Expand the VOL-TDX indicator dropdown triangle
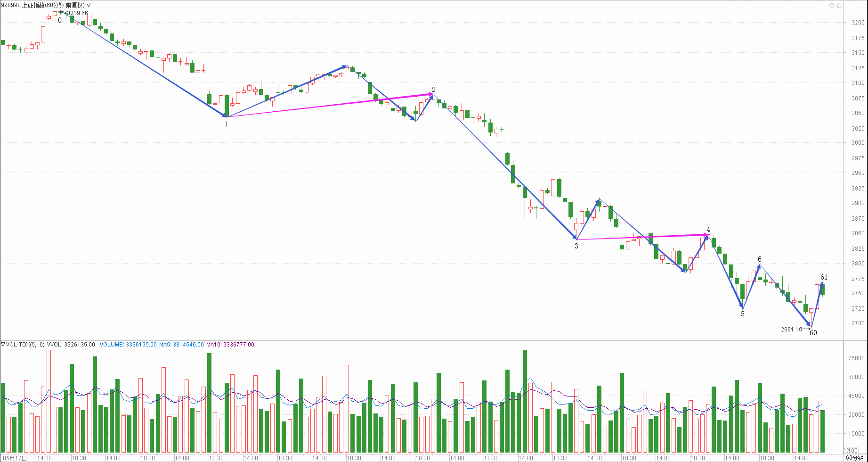Image resolution: width=868 pixels, height=462 pixels. click(x=3, y=345)
